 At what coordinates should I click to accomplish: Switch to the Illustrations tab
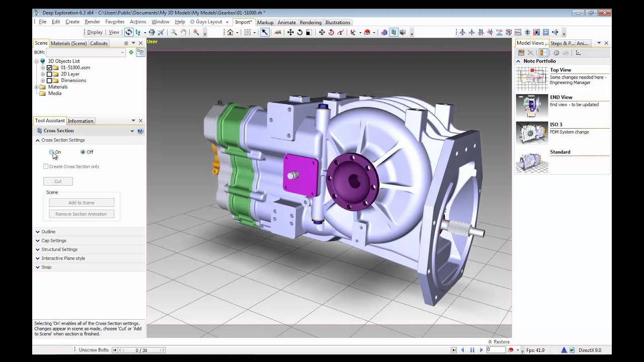(x=338, y=22)
